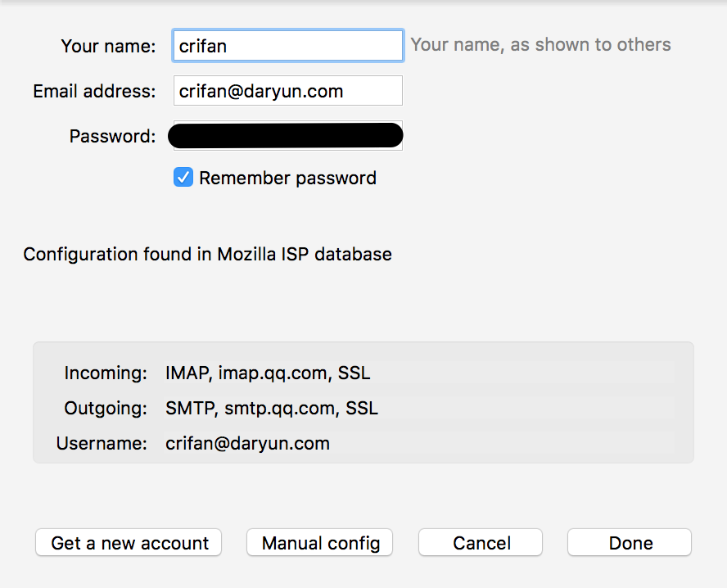This screenshot has height=588, width=727.
Task: Select the Password input field
Action: pyautogui.click(x=286, y=136)
